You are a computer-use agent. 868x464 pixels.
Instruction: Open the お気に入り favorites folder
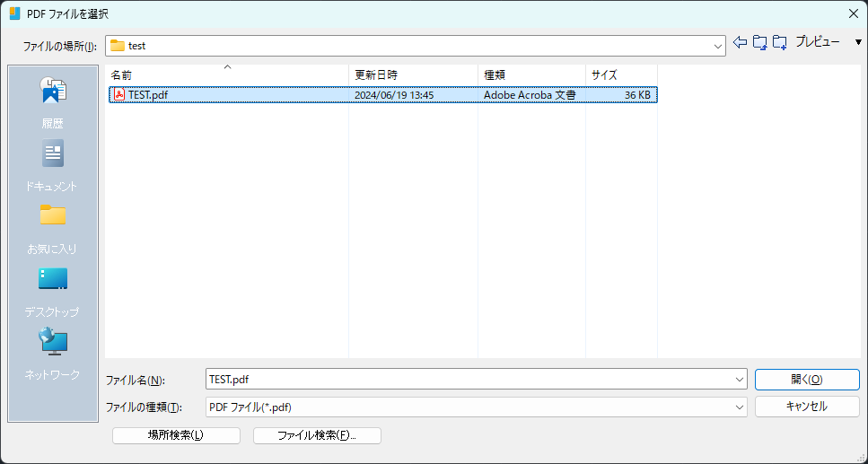pos(53,229)
